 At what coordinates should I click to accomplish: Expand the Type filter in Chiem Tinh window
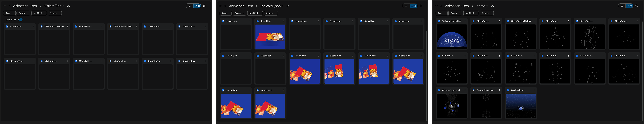pos(9,13)
